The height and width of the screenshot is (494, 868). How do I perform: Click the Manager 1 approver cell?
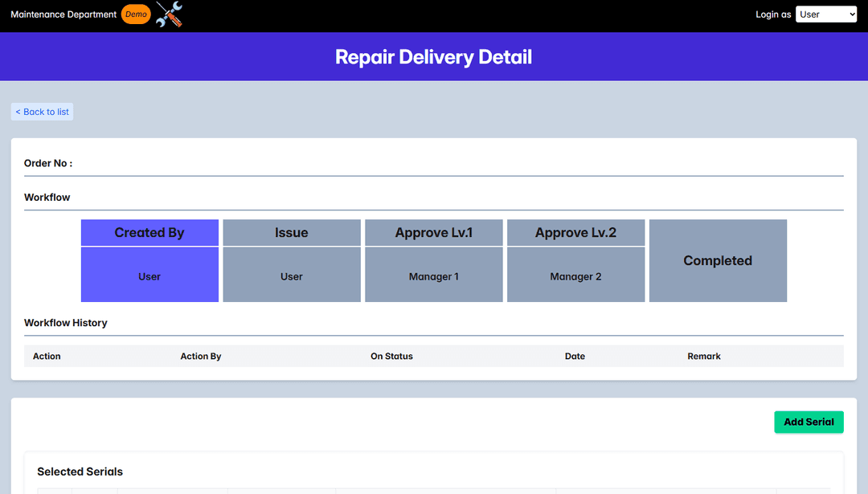pyautogui.click(x=434, y=276)
